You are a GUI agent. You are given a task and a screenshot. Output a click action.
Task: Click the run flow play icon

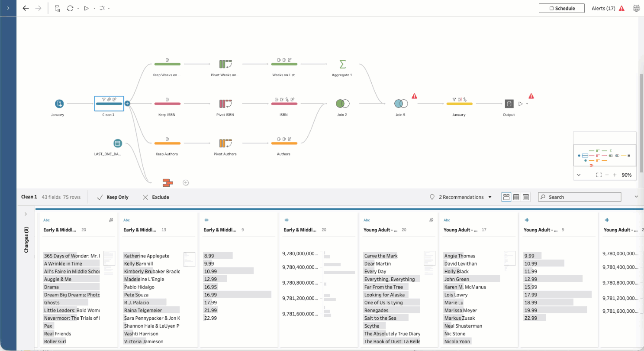click(87, 8)
